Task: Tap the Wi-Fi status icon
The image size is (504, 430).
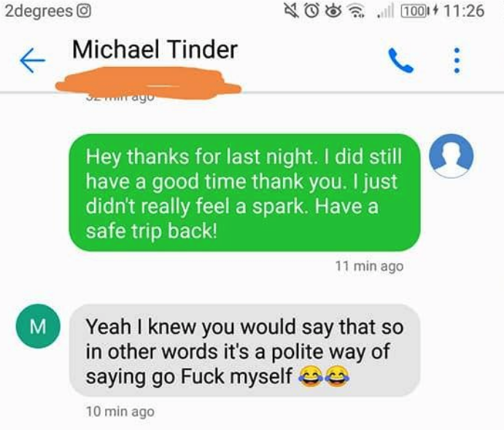Action: [x=357, y=11]
